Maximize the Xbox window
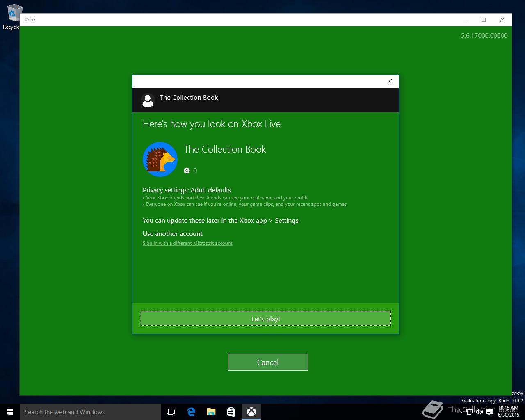The width and height of the screenshot is (525, 420). pos(484,20)
